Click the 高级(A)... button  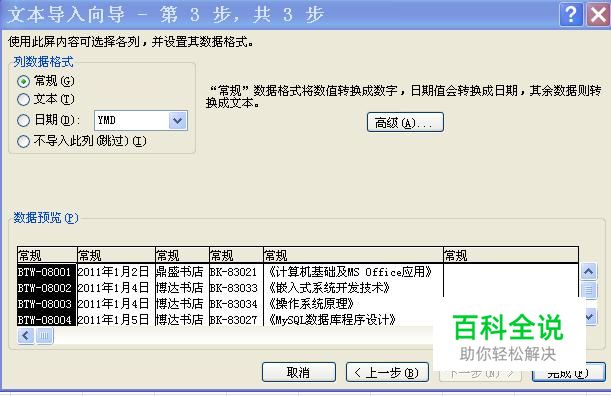pos(405,122)
